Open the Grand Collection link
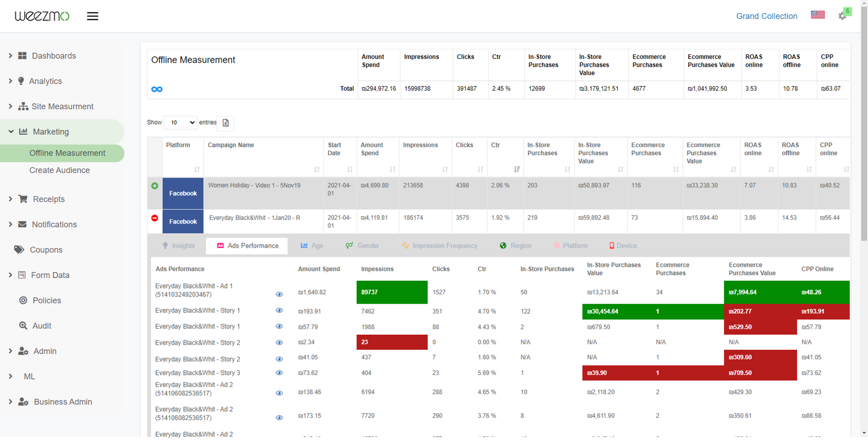 coord(766,16)
